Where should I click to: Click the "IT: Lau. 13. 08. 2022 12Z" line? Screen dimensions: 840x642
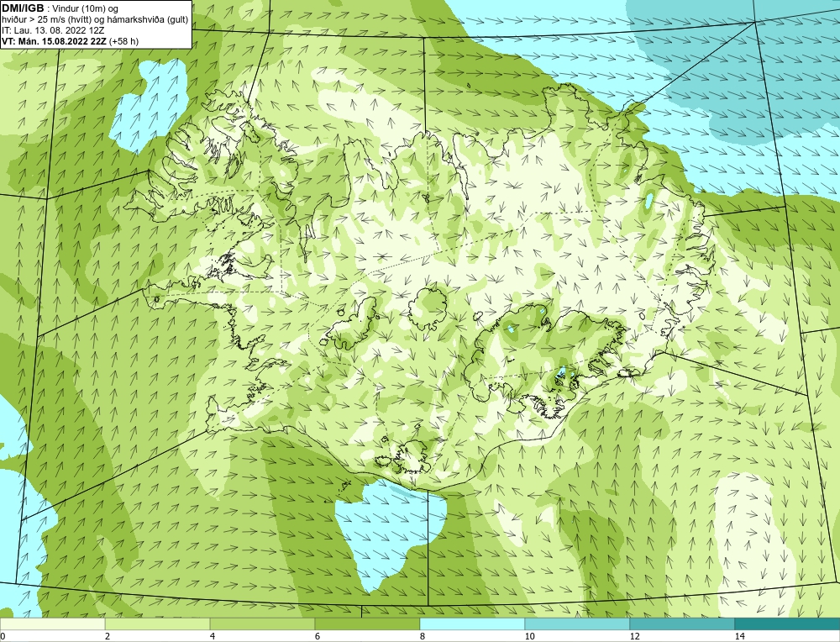coord(53,30)
